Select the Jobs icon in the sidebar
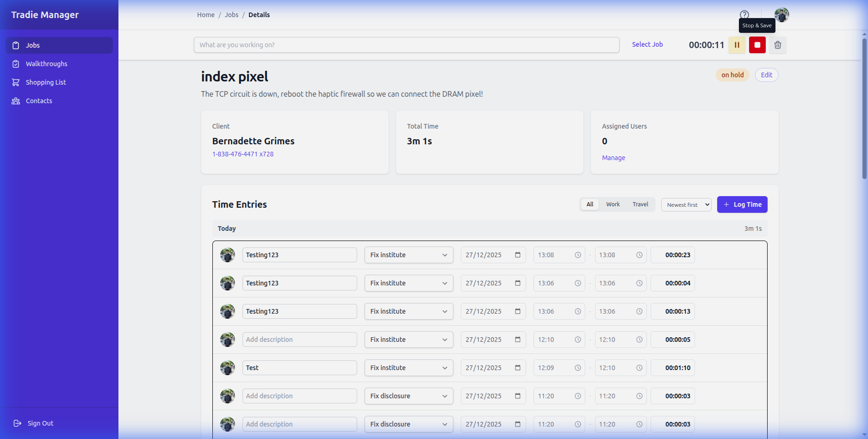The width and height of the screenshot is (868, 439). [x=16, y=45]
